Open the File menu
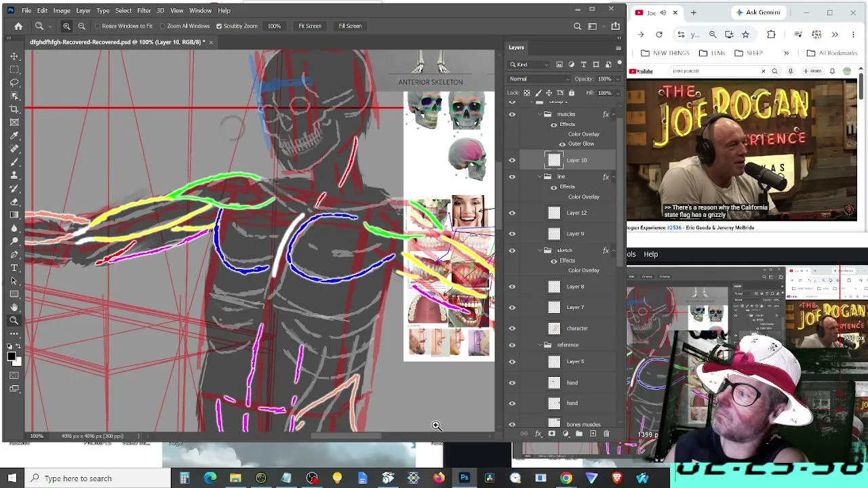 (26, 10)
